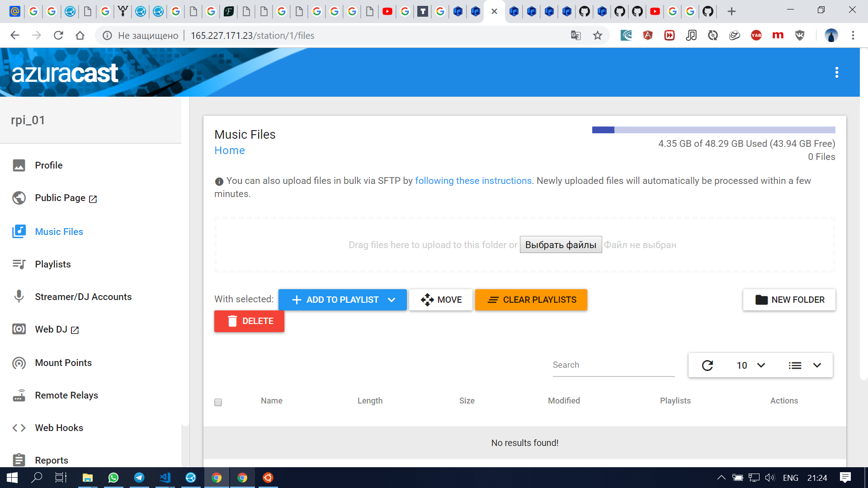868x488 pixels.
Task: Open the following these instructions link
Action: tap(473, 180)
